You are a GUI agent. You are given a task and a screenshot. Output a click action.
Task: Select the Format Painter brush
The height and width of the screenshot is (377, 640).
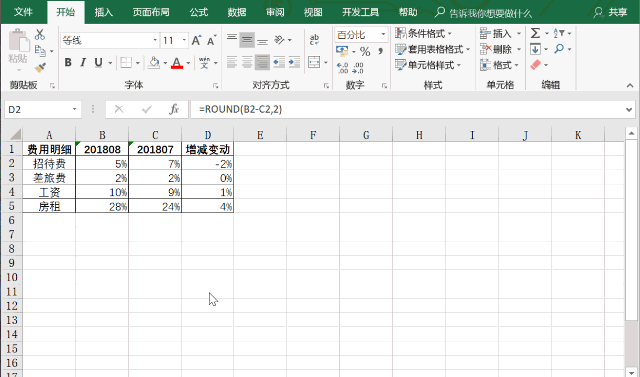[40, 67]
